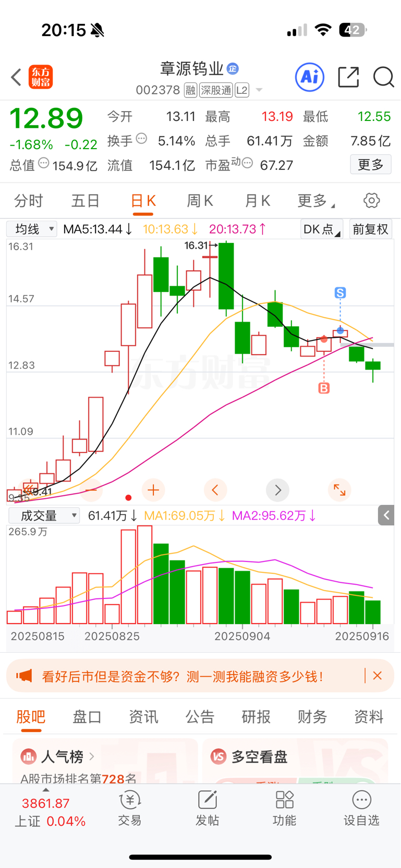Image resolution: width=401 pixels, height=868 pixels.
Task: Select the 日K chart tab
Action: point(143,201)
